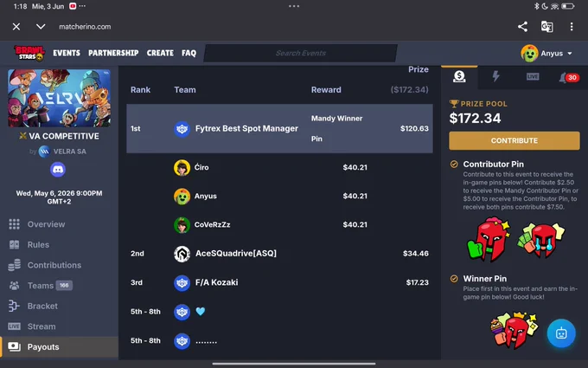Open notifications bell with 30 badge
Viewport: 588px width, 368px height.
tap(568, 78)
